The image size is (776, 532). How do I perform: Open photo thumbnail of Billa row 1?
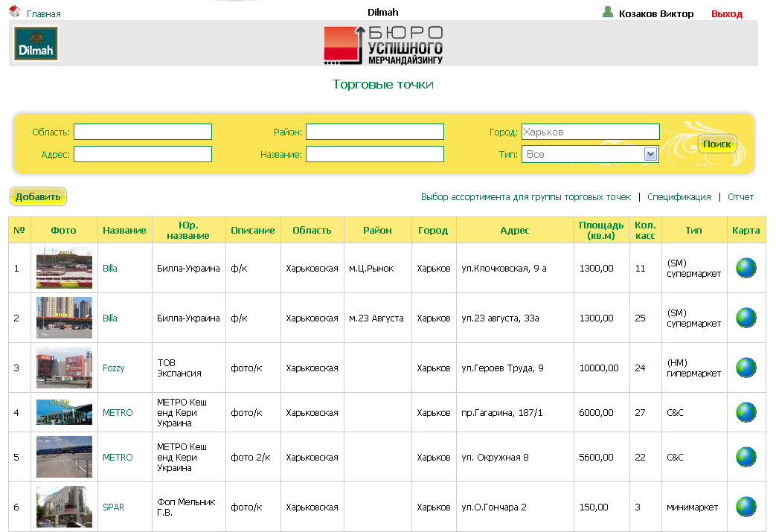coord(64,268)
